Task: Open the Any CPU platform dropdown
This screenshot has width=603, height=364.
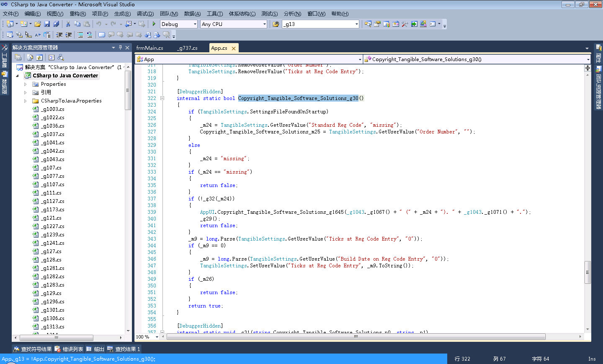Action: point(264,24)
